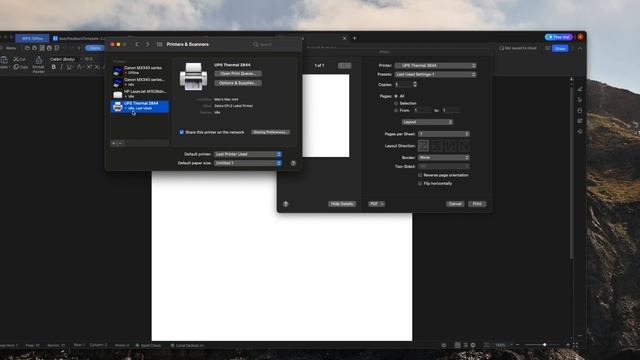The width and height of the screenshot is (640, 360).
Task: Adjust Copies stepper arrows
Action: (x=415, y=84)
